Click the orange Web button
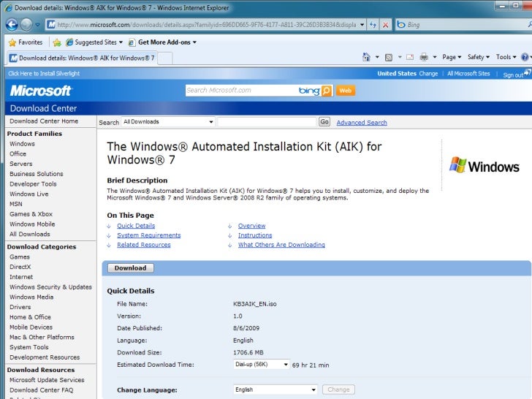Screen dimensions: 532x399 346,91
